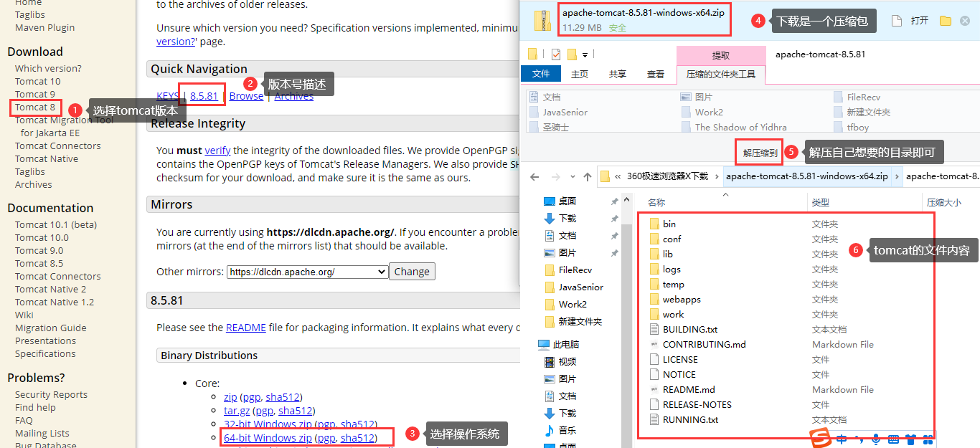Sort by the 压缩大小 column header
This screenshot has height=448, width=980.
coord(943,203)
